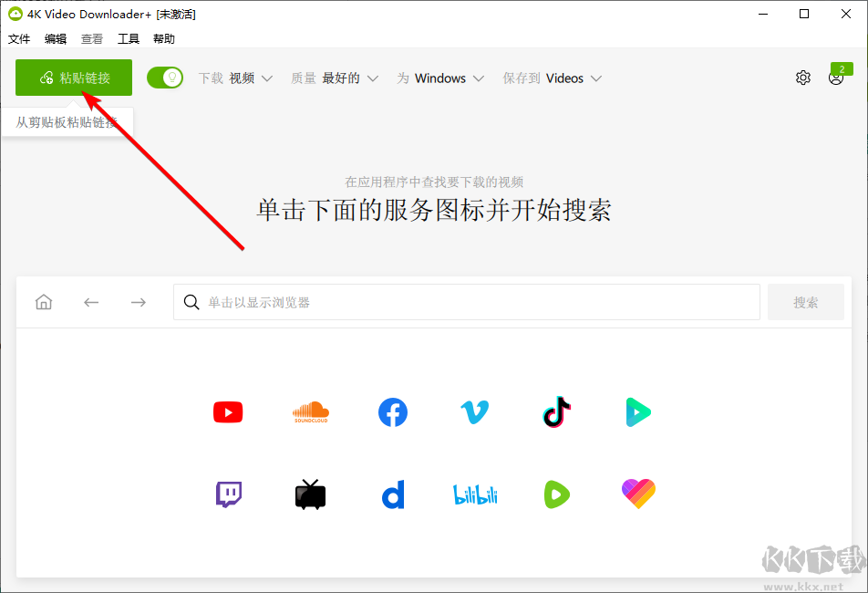This screenshot has height=593, width=868.
Task: Select the Twitch service icon
Action: point(228,494)
